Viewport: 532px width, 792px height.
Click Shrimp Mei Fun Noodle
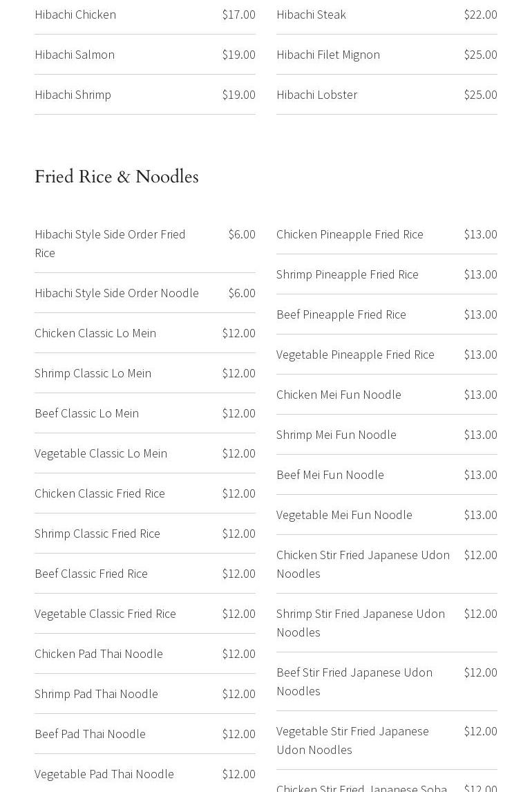click(x=336, y=435)
